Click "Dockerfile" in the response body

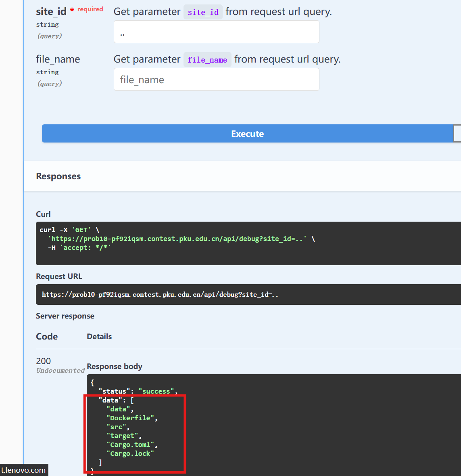[x=130, y=418]
